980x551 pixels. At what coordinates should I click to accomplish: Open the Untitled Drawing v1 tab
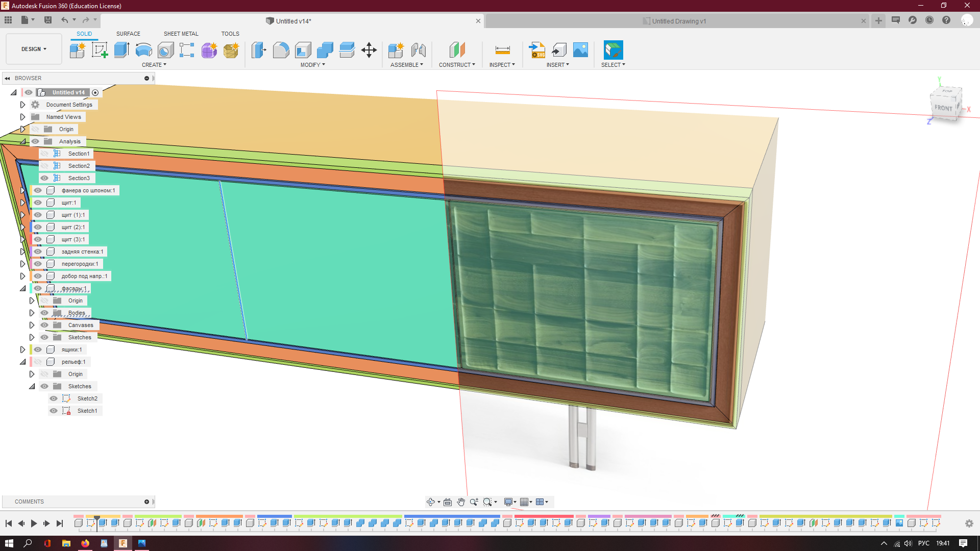[x=679, y=21]
